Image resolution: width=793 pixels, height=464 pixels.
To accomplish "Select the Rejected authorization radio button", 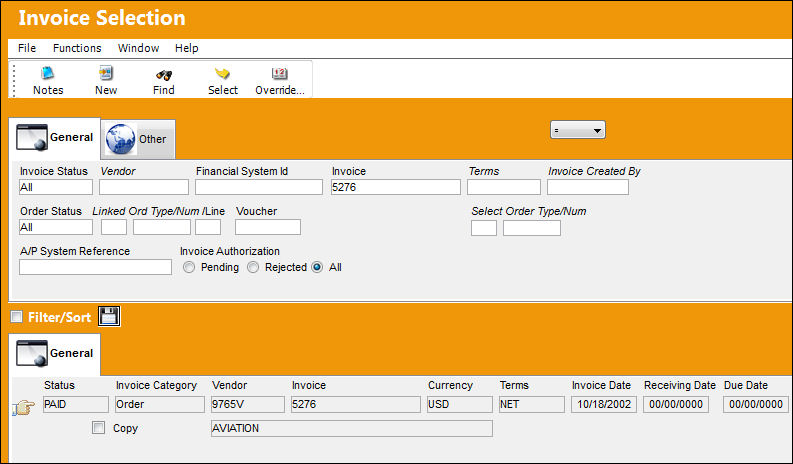I will [x=253, y=267].
